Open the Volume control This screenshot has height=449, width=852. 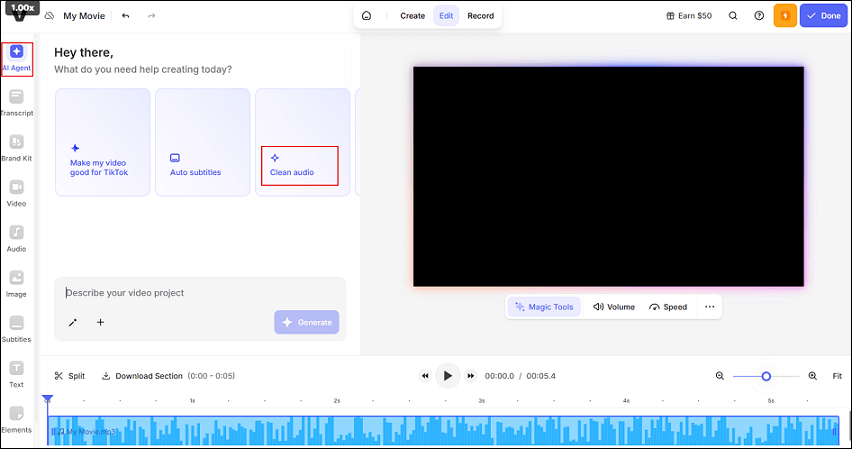613,307
